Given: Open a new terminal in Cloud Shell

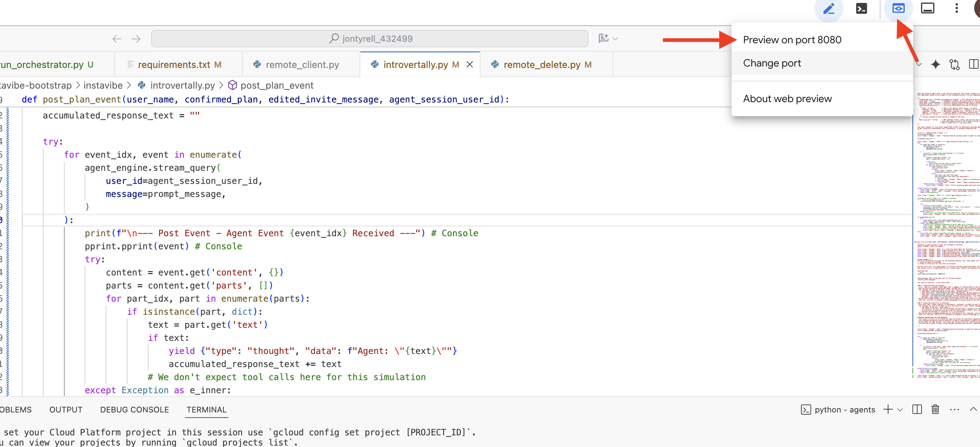Looking at the screenshot, I should tap(861, 8).
